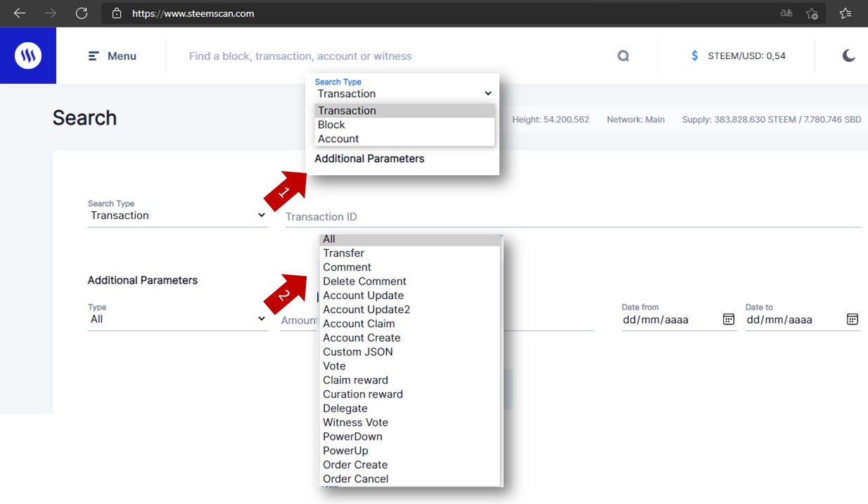
Task: Click the padlock site info icon
Action: pyautogui.click(x=117, y=13)
